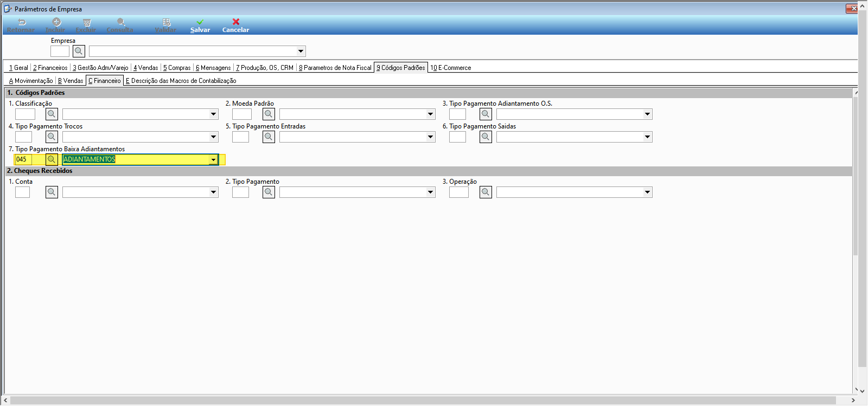This screenshot has width=868, height=406.
Task: Expand the ADIANTAMENTOS dropdown arrow
Action: click(x=213, y=159)
